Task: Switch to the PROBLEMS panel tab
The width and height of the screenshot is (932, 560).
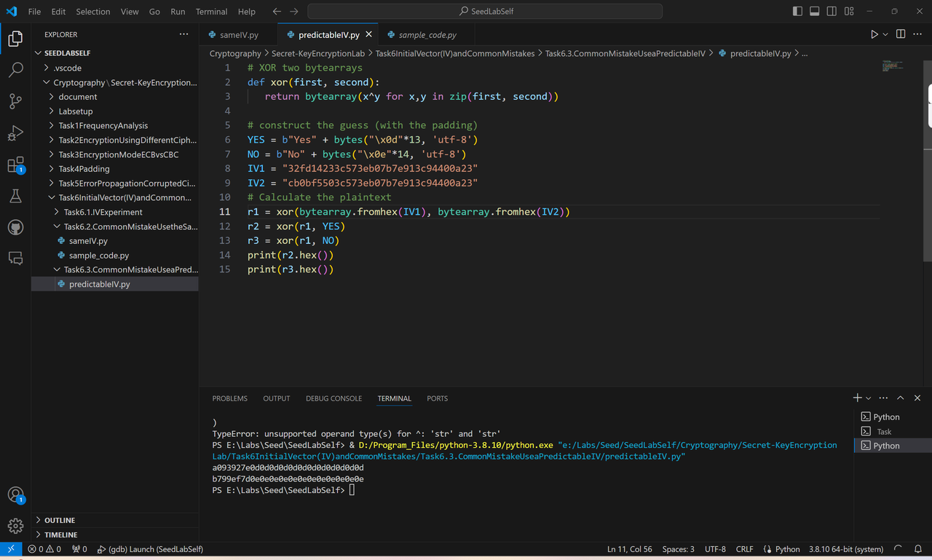Action: pos(230,398)
